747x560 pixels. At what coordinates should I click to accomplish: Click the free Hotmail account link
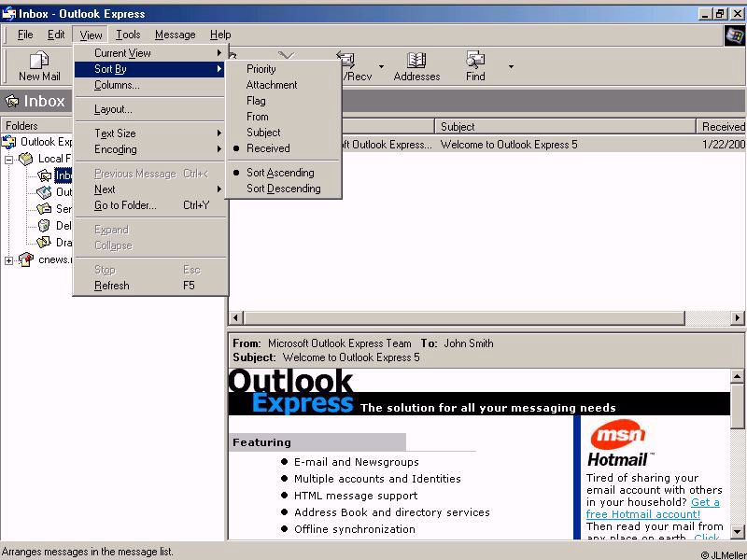tap(642, 514)
